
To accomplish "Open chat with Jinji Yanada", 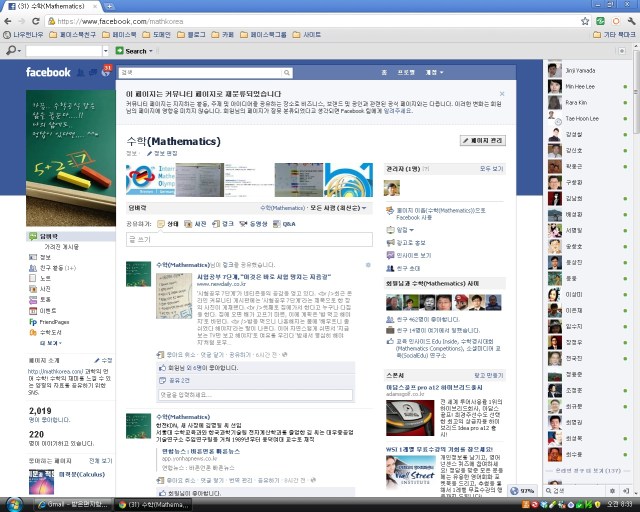I will (x=582, y=72).
